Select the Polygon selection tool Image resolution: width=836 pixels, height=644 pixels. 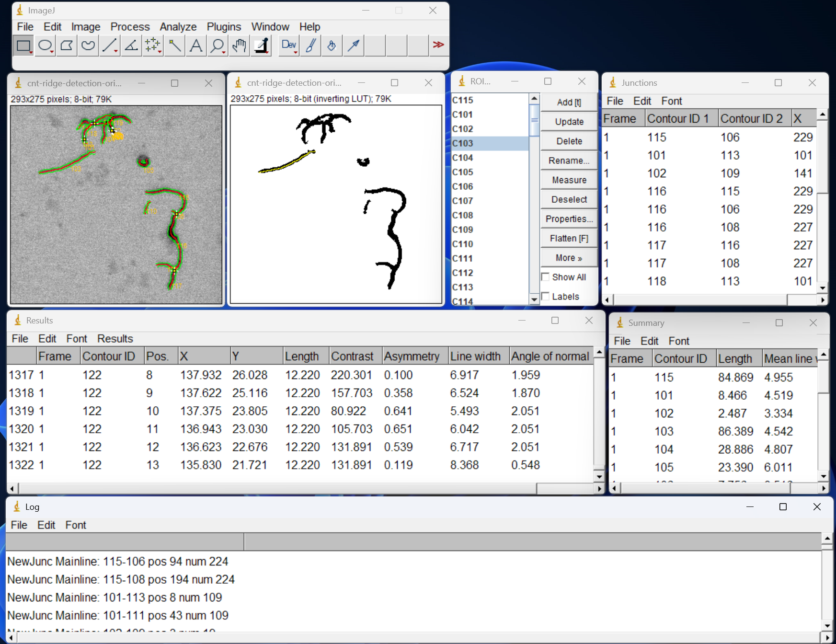[67, 46]
